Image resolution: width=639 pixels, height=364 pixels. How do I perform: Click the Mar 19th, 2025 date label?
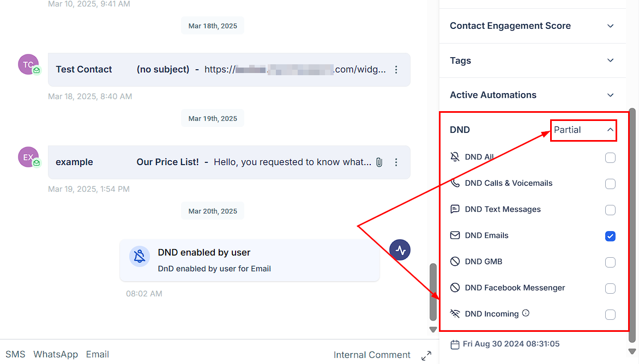pyautogui.click(x=213, y=118)
